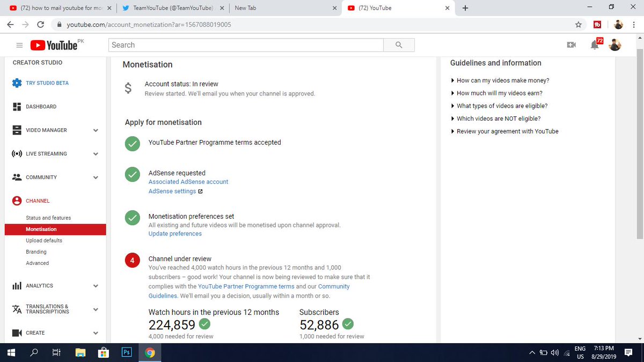
Task: Open Status and features submenu item
Action: [48, 218]
